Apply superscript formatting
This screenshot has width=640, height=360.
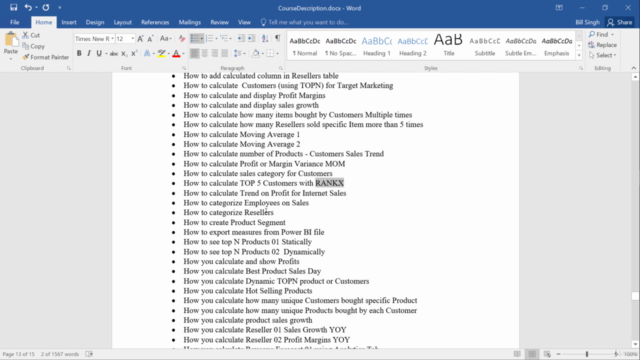tap(134, 53)
